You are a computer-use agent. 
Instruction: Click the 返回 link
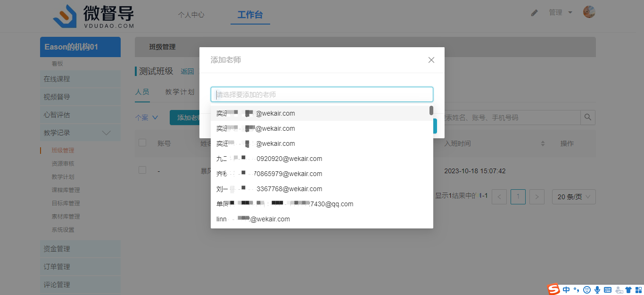point(187,72)
